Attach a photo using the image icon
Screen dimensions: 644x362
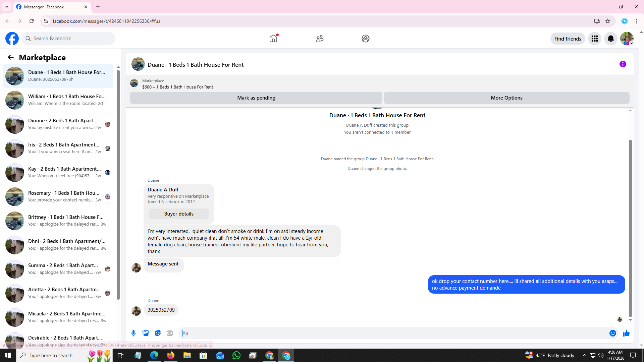coord(146,333)
